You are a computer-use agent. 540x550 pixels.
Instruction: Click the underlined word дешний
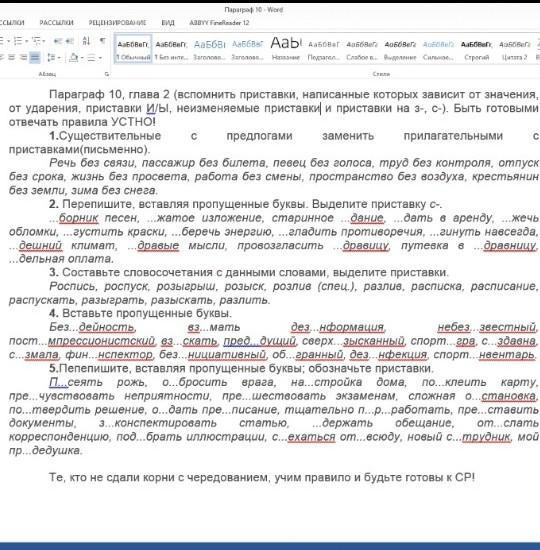coord(40,245)
